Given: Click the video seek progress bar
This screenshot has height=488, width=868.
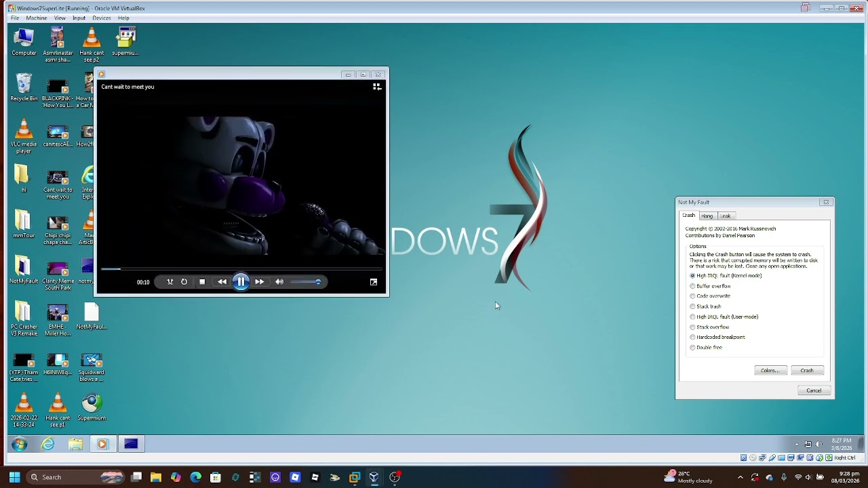Looking at the screenshot, I should 241,269.
